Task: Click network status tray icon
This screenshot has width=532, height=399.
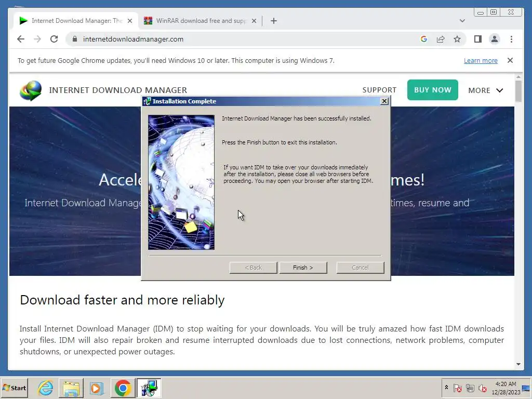Action: tap(470, 388)
